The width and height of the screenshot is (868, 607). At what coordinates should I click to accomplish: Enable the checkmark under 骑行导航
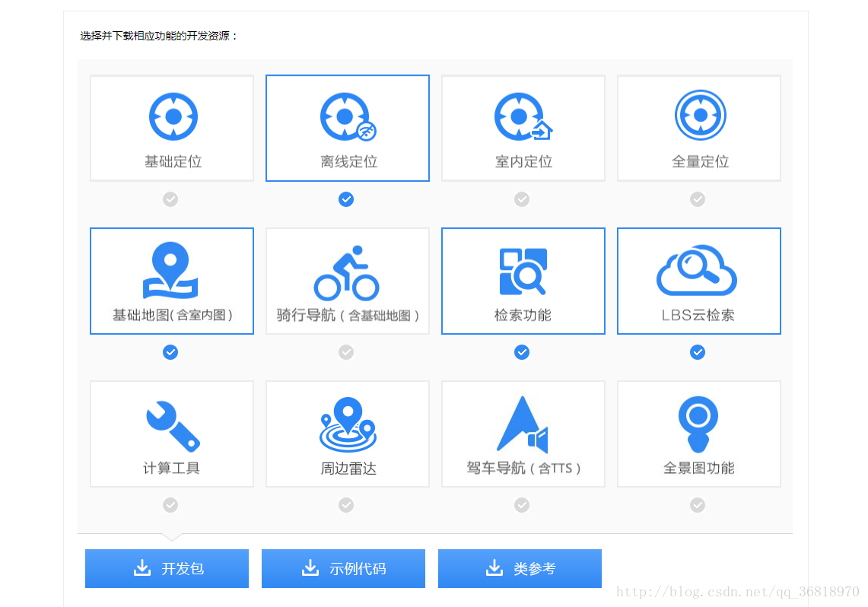tap(346, 352)
